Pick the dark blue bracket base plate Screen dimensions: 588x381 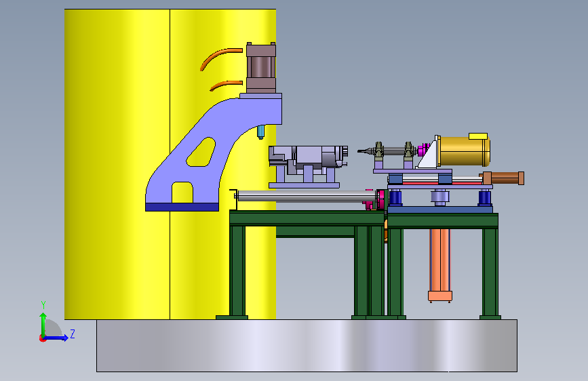tap(182, 207)
